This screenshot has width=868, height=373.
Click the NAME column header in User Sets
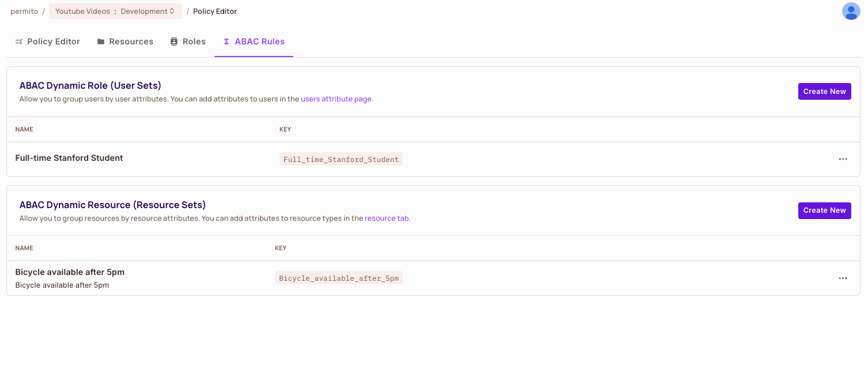(x=24, y=130)
